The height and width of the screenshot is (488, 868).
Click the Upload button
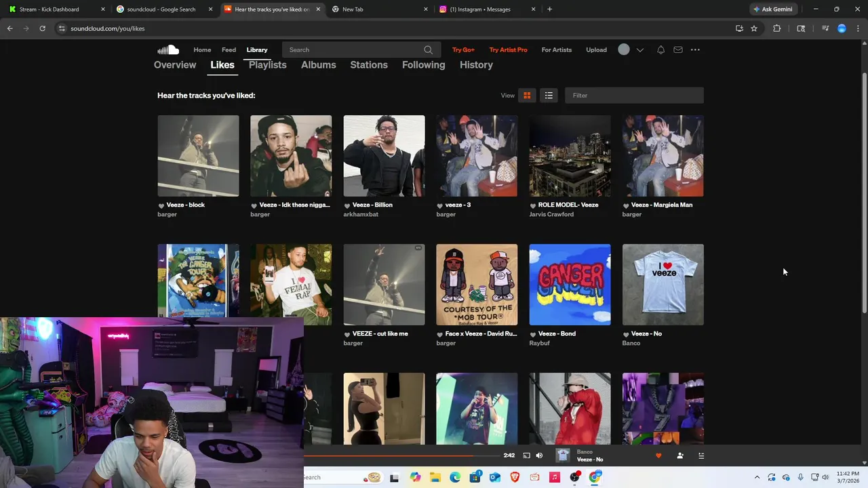tap(597, 49)
